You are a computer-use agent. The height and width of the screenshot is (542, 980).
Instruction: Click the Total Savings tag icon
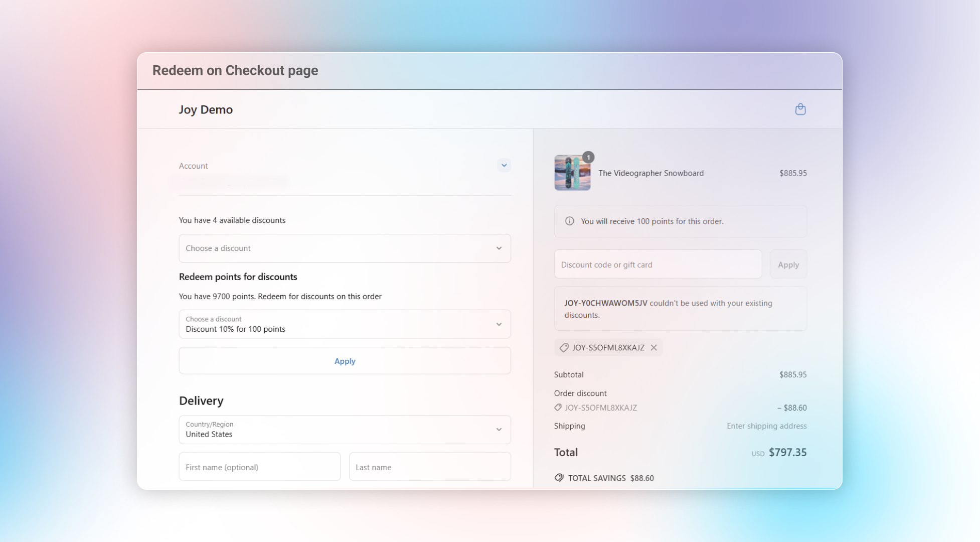pos(559,478)
